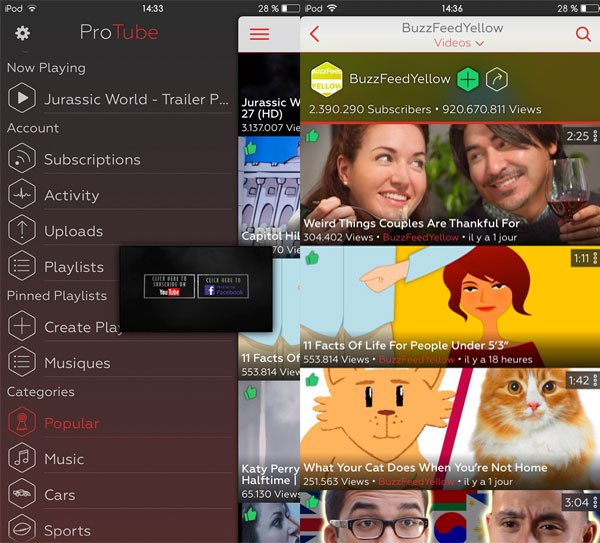Tap the BuzzFeedYellow channel avatar logo
The image size is (600, 543).
click(326, 79)
